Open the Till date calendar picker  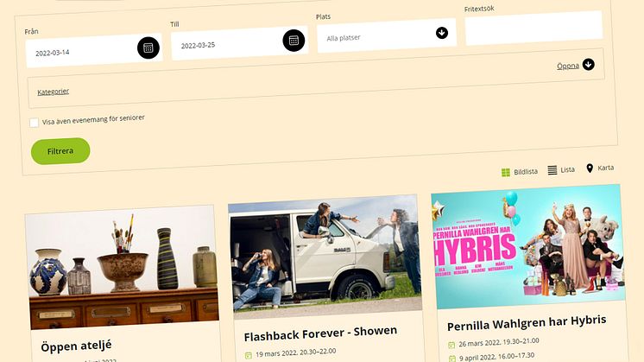pyautogui.click(x=294, y=40)
